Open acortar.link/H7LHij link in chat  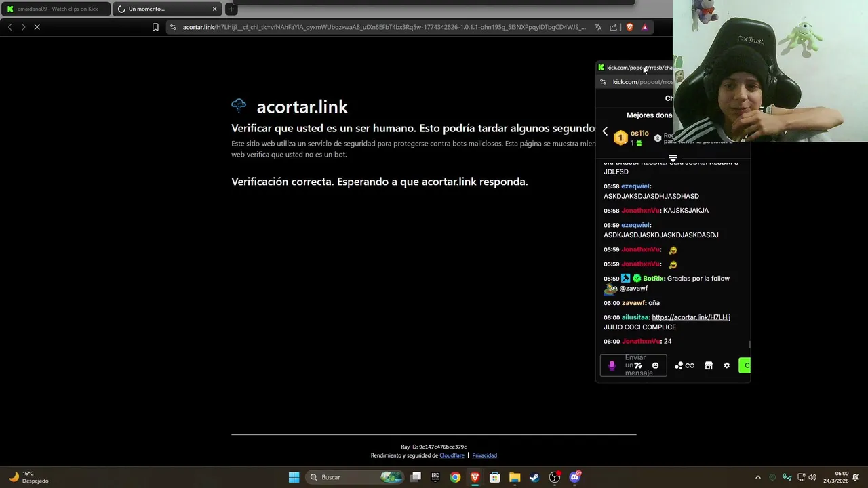coord(691,317)
